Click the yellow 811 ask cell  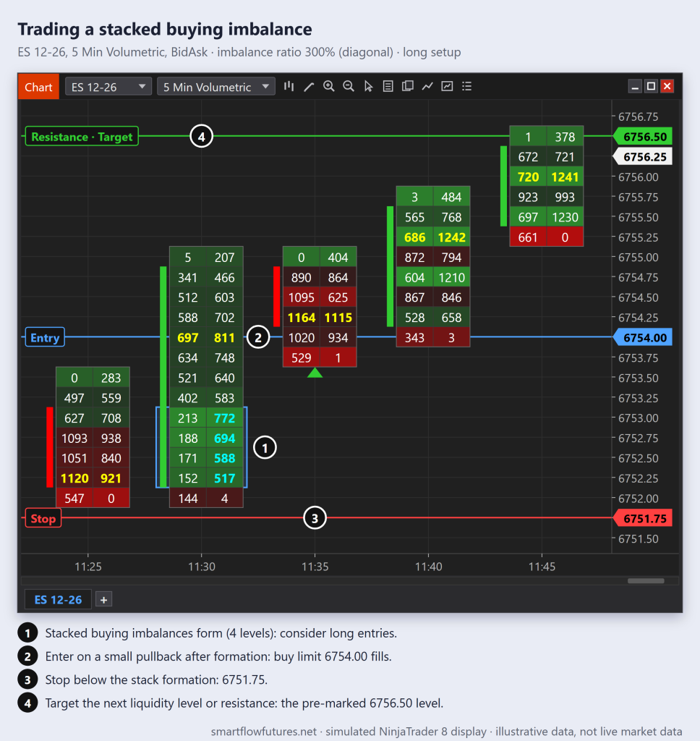(x=225, y=338)
